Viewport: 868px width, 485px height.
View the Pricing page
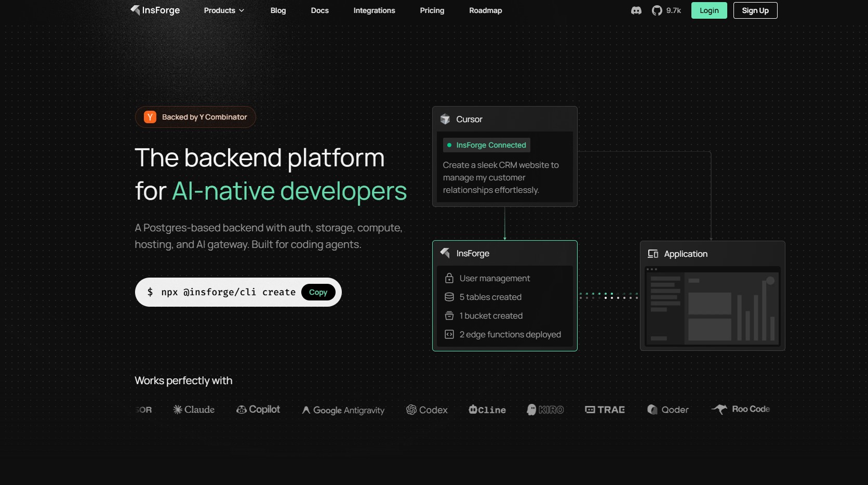tap(432, 10)
